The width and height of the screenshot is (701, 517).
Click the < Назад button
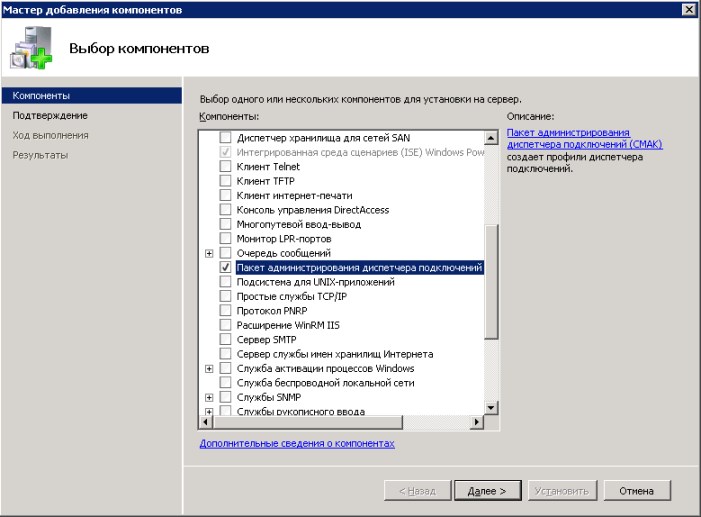tap(418, 491)
